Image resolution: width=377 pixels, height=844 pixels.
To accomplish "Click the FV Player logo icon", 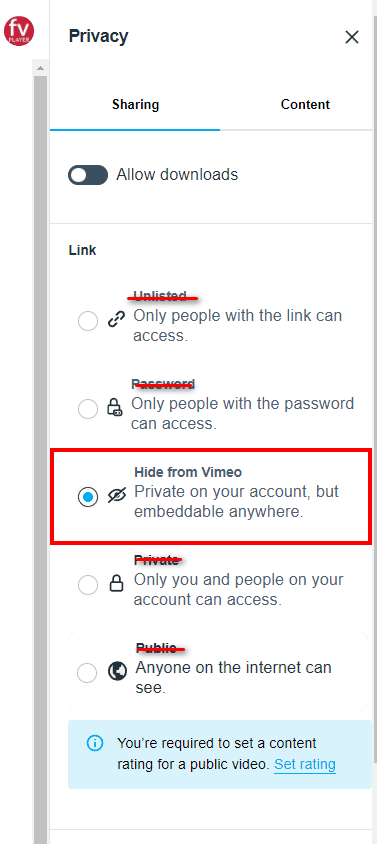I will (x=19, y=31).
